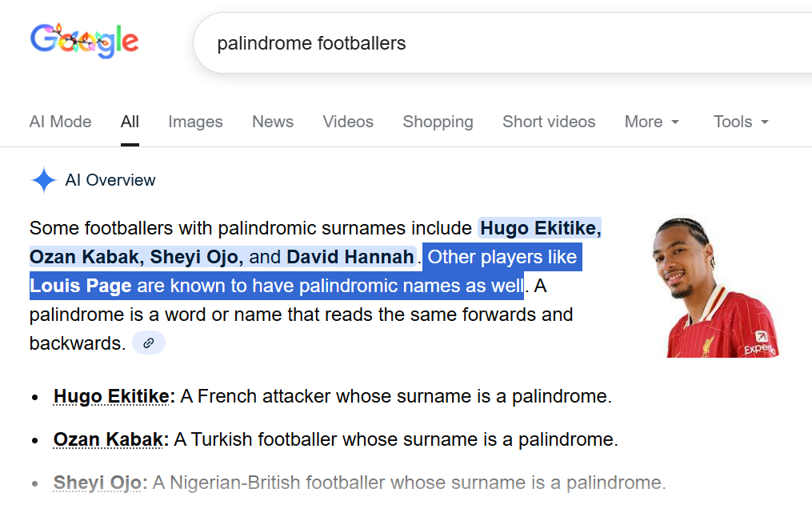Go to the News tab
This screenshot has width=812, height=505.
(273, 122)
